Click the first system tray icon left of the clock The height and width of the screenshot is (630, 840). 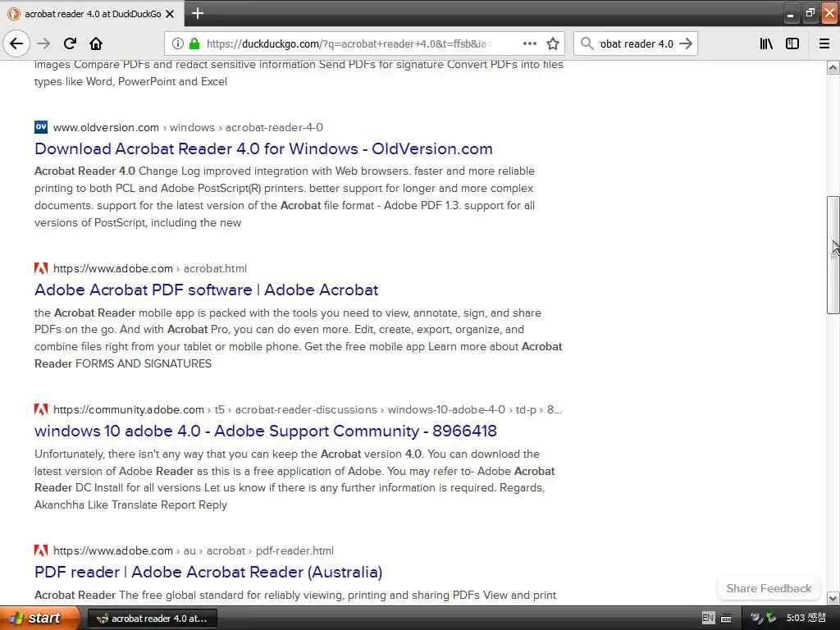(756, 619)
